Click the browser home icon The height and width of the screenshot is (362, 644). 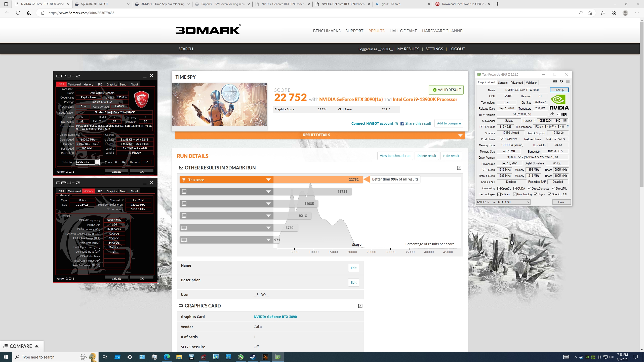pyautogui.click(x=29, y=13)
